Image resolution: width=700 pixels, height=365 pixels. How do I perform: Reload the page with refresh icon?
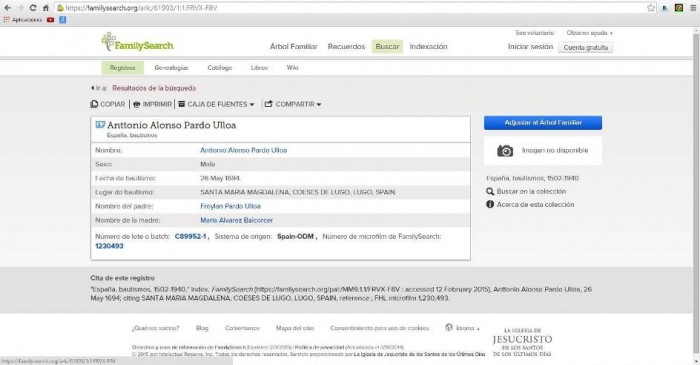(33, 8)
